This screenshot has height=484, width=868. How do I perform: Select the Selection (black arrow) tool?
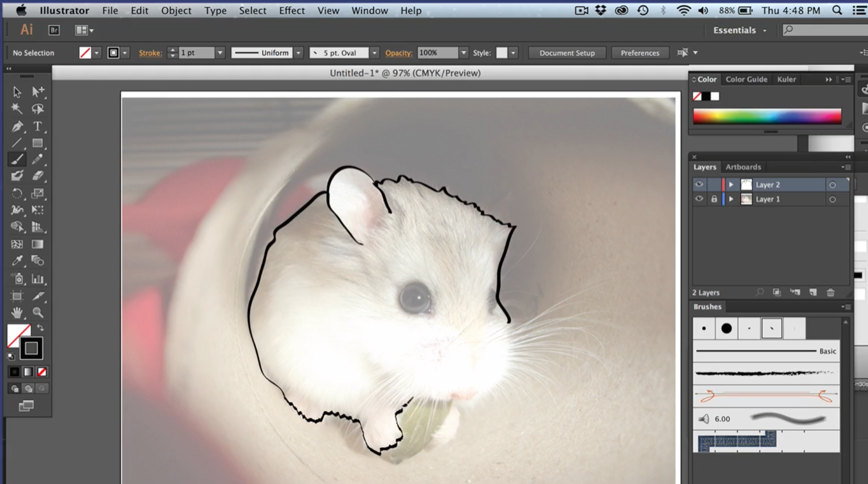click(x=17, y=92)
